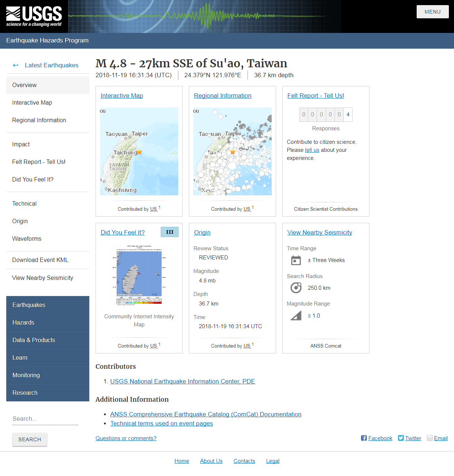
Task: Click the Email envelope icon
Action: 430,438
